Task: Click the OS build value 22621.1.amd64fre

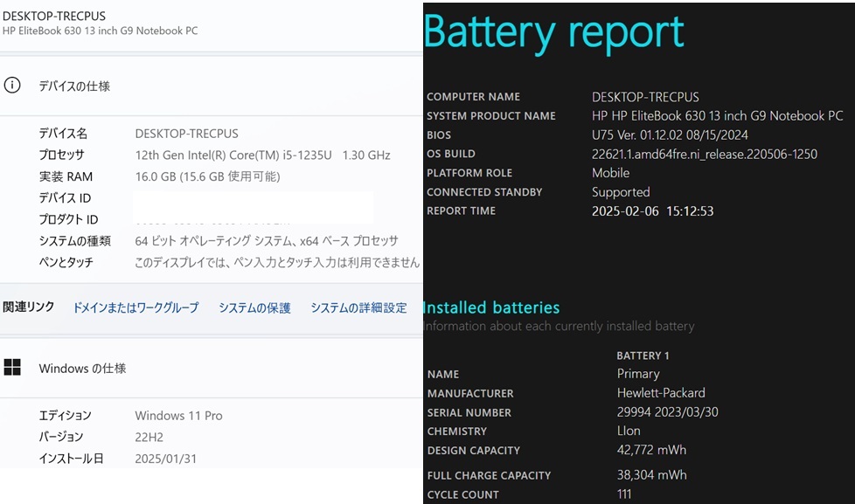Action: point(705,155)
